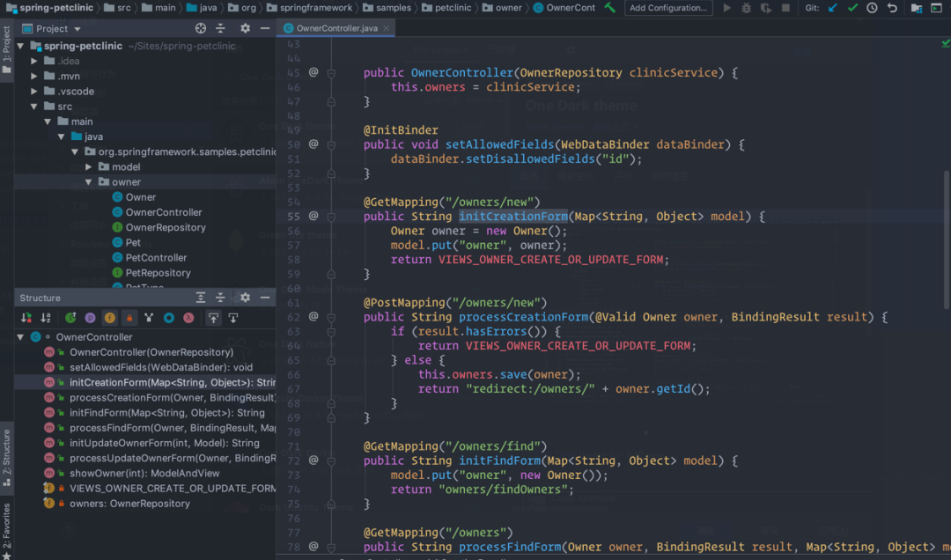The image size is (951, 560).
Task: Show Git history via the clock icon
Action: click(x=872, y=8)
